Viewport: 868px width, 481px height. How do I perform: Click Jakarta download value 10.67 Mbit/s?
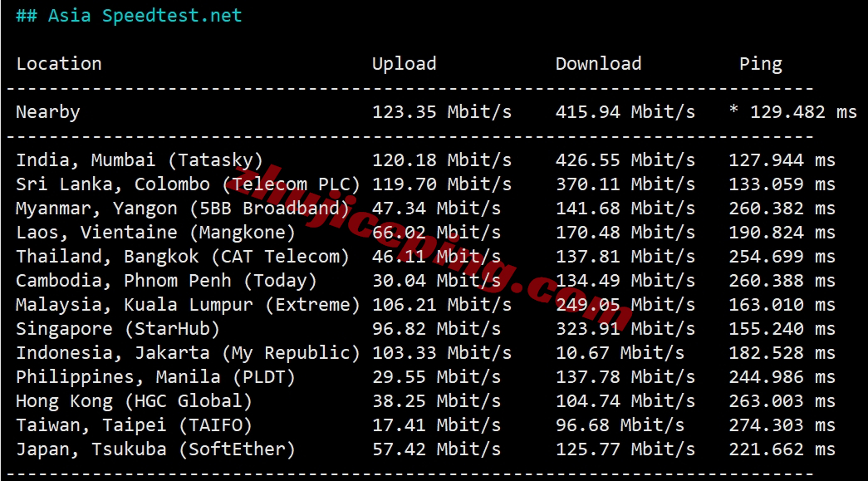(620, 353)
